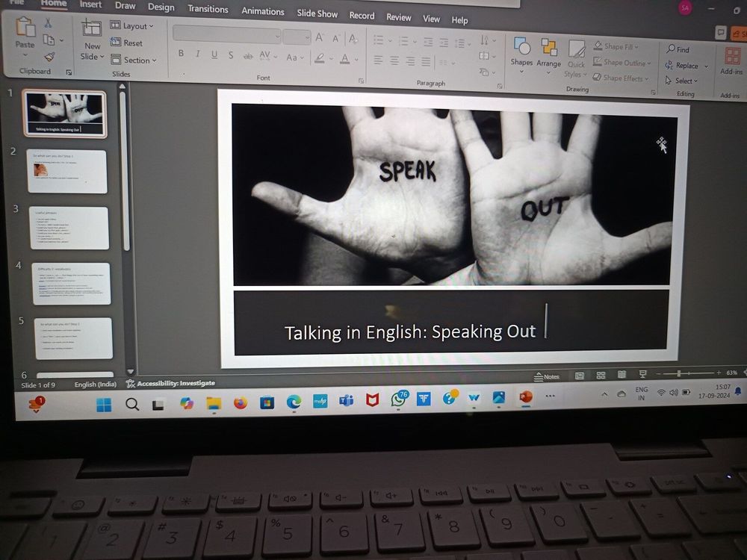Open the Transitions tab
This screenshot has height=560, width=747.
[208, 9]
